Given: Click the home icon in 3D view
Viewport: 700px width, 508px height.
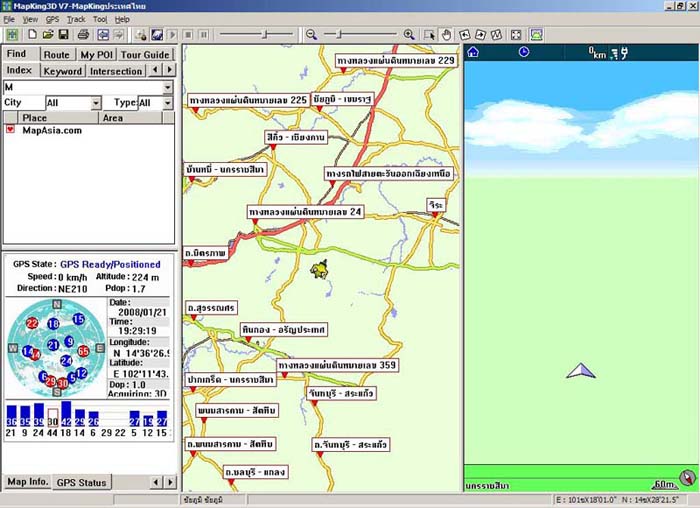Looking at the screenshot, I should 473,52.
